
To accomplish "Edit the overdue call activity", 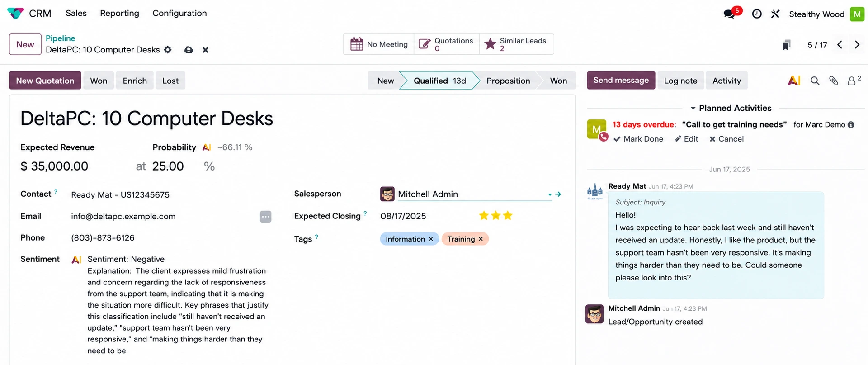I will 686,139.
